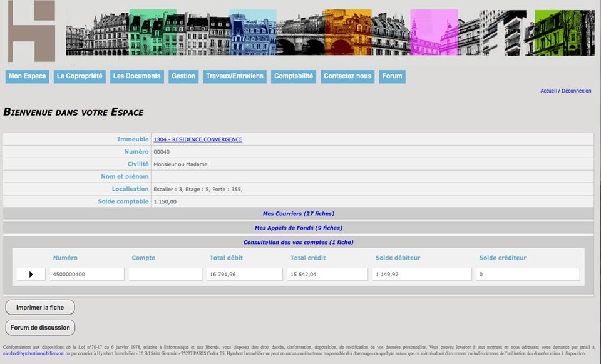Open the La Copropriété menu

[80, 76]
